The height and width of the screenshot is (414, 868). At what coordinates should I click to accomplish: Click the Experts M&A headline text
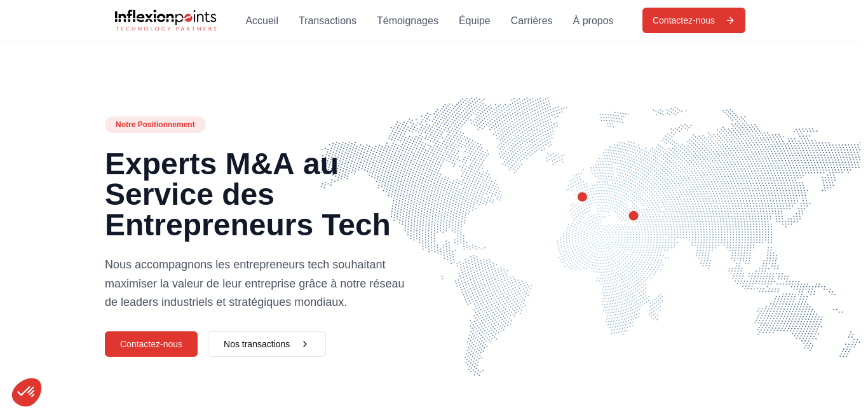click(247, 195)
